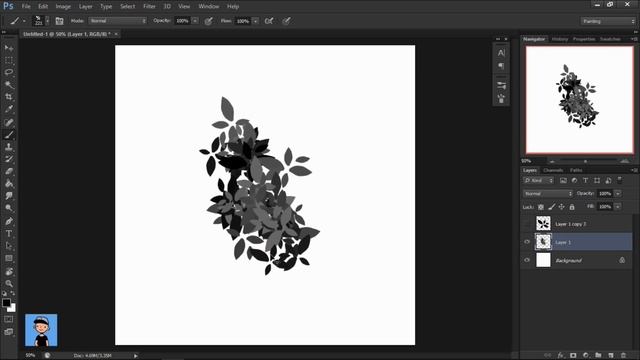Toggle lock all for layer

coord(572,207)
